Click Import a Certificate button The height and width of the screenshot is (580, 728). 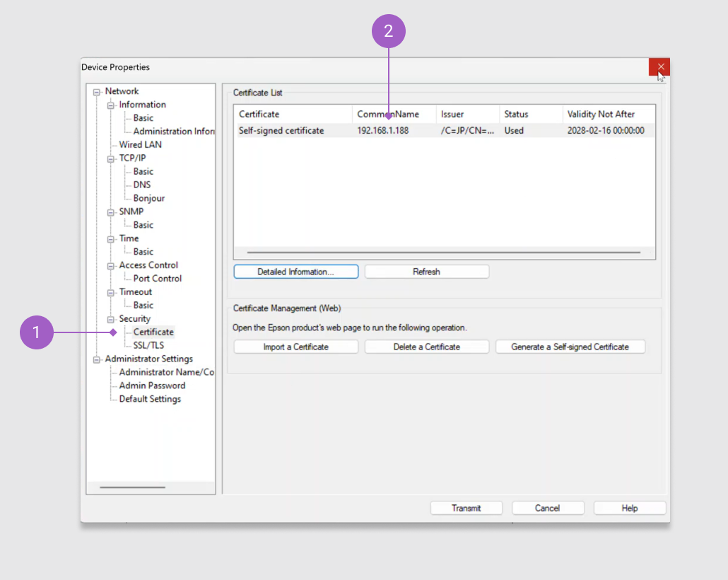(295, 347)
